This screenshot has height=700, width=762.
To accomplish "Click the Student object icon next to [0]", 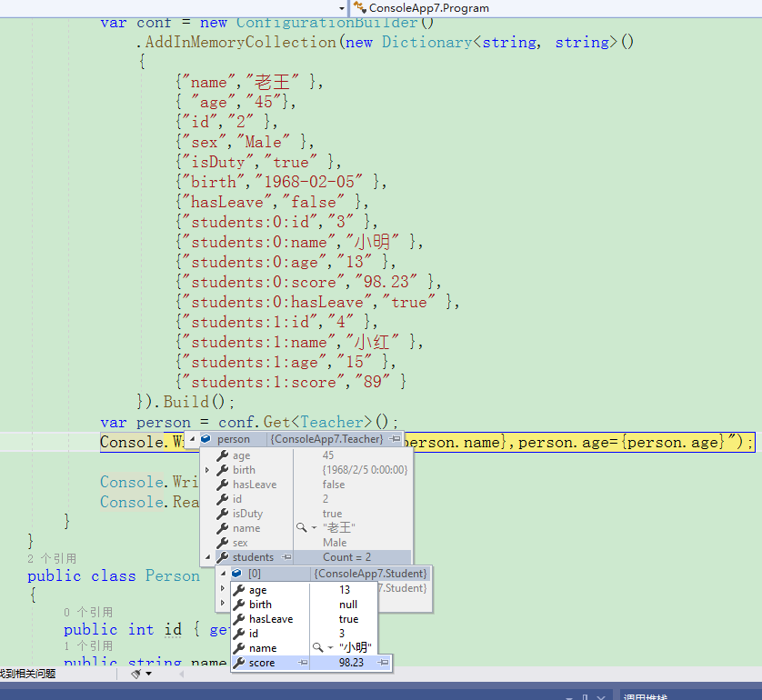I will click(x=236, y=574).
